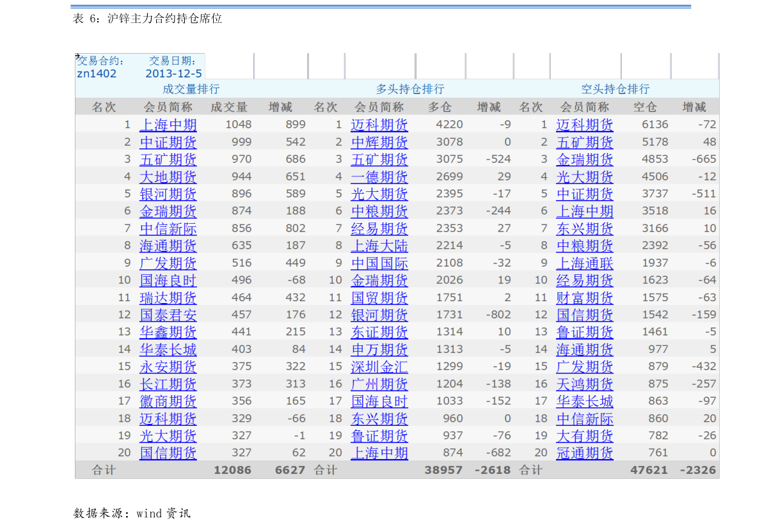Select 国泰君安 member link
The width and height of the screenshot is (762, 532).
[168, 315]
